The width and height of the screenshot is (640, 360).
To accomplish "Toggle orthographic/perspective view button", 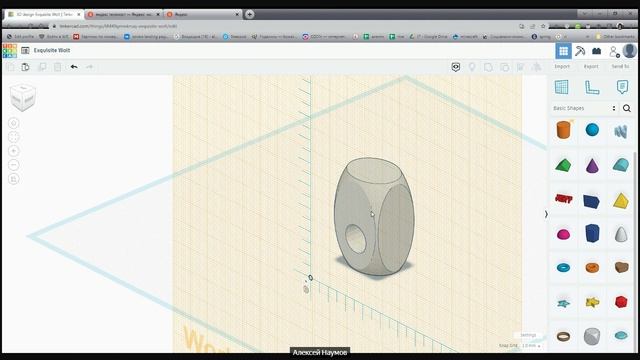I will (x=14, y=179).
